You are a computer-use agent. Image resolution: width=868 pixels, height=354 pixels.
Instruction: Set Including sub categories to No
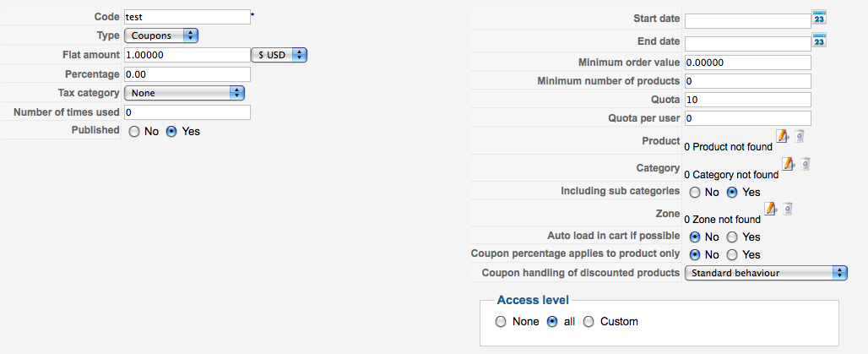click(x=695, y=193)
